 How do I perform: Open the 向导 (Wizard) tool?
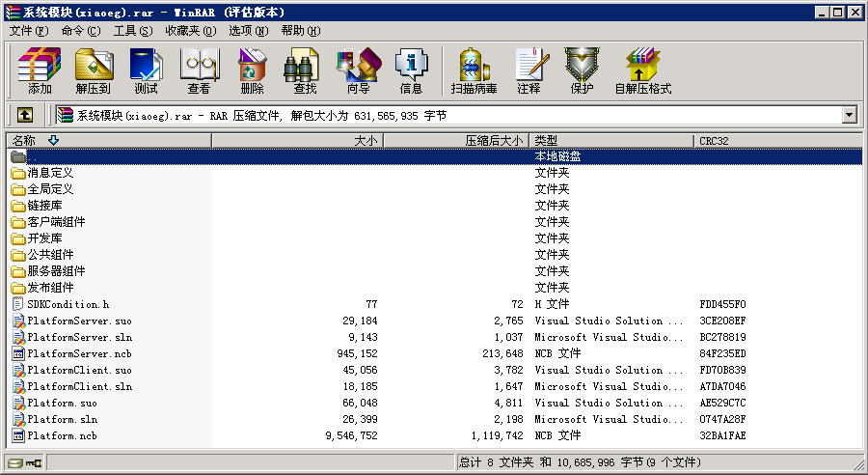pyautogui.click(x=358, y=70)
